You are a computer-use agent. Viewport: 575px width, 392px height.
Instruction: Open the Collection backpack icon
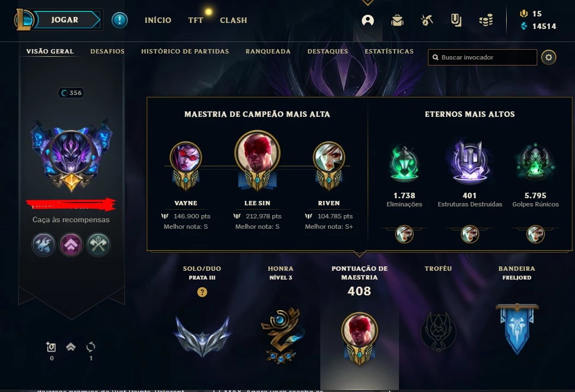click(x=397, y=20)
